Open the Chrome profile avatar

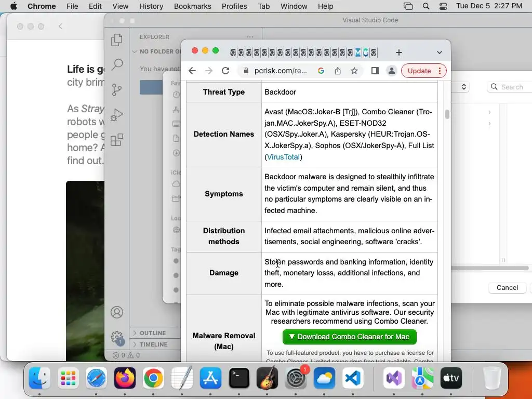tap(392, 71)
